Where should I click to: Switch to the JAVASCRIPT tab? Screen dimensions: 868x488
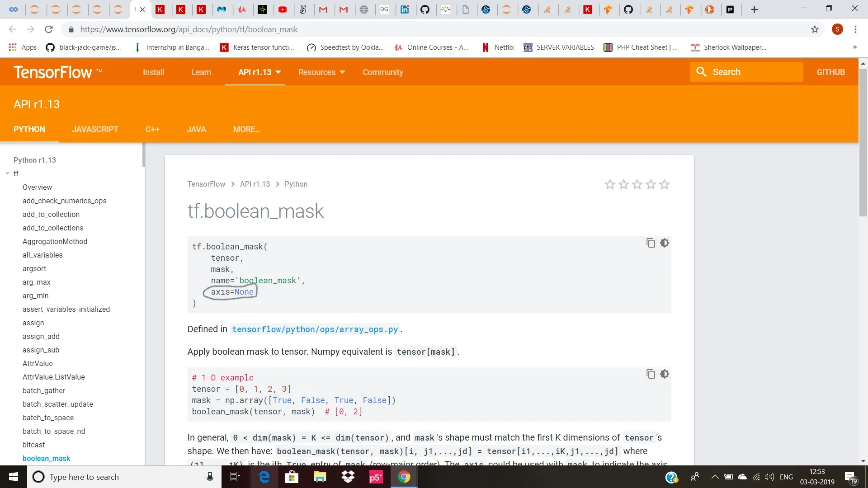[95, 129]
